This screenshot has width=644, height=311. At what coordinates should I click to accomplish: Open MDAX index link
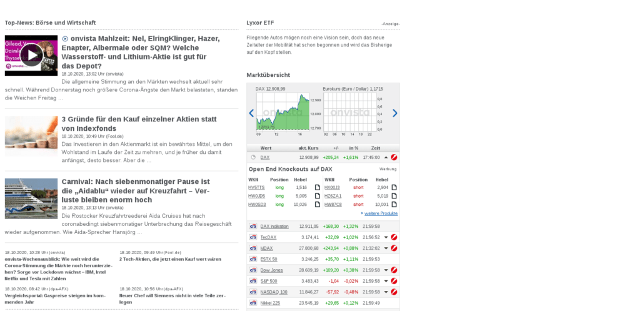[266, 248]
